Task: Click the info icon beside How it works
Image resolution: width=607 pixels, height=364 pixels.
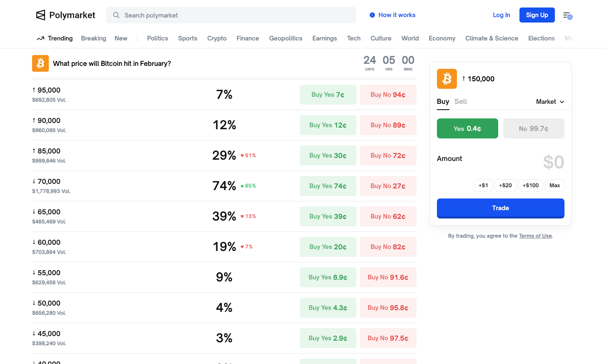Action: click(x=372, y=15)
